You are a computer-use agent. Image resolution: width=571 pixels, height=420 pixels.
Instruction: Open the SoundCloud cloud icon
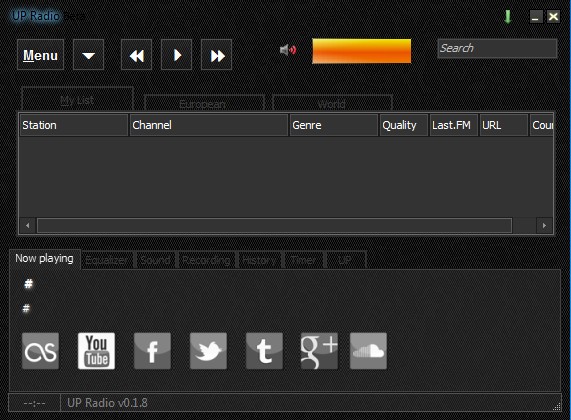[x=368, y=351]
